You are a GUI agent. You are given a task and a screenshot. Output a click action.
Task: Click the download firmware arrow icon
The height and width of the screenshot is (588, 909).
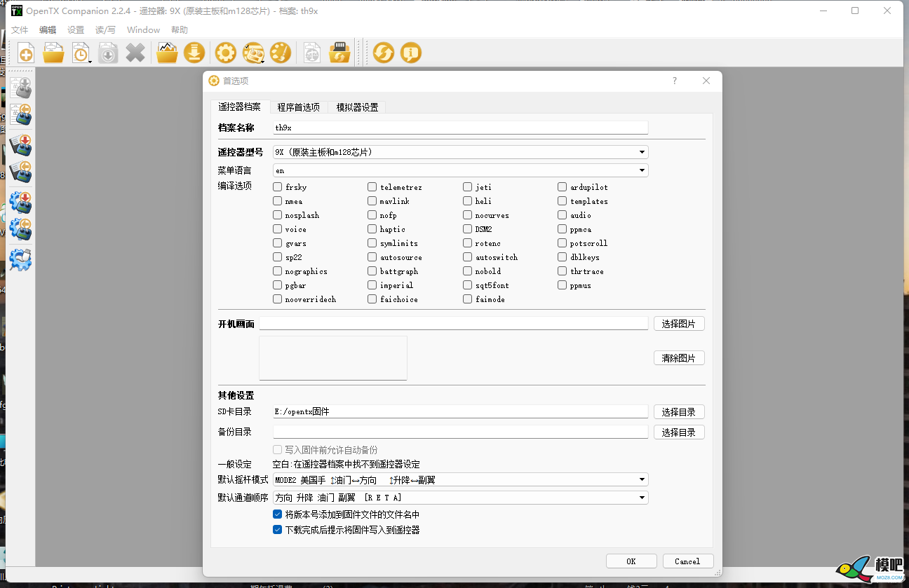coord(194,53)
